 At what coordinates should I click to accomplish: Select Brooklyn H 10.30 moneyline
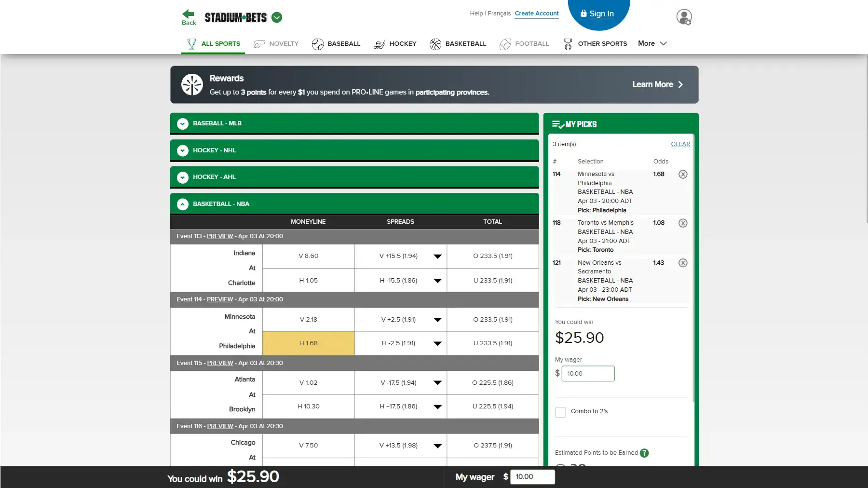click(309, 407)
